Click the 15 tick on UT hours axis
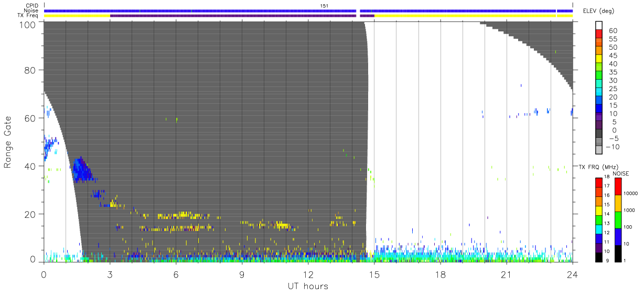 pos(374,274)
